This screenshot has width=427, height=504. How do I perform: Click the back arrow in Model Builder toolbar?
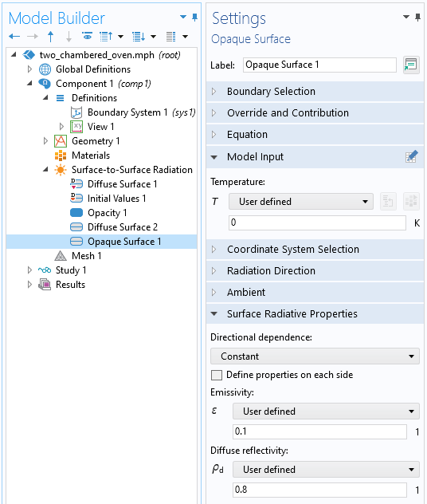(x=14, y=37)
